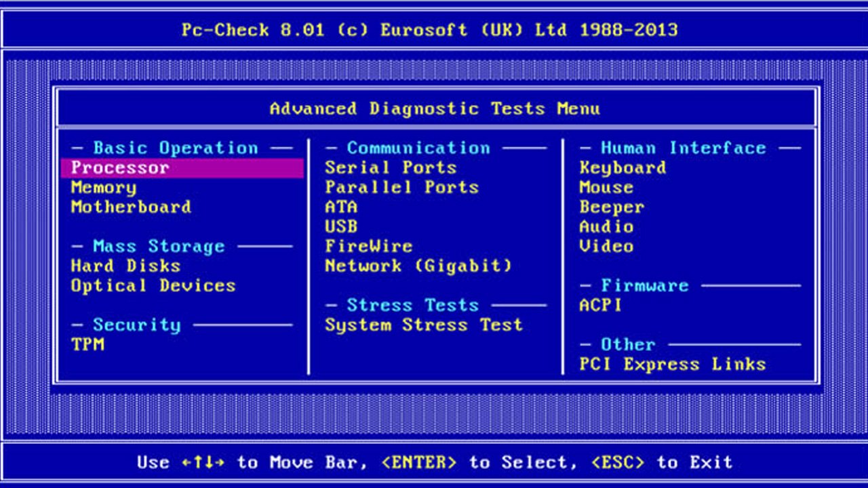868x488 pixels.
Task: Open the Memory diagnostic test
Action: point(102,187)
